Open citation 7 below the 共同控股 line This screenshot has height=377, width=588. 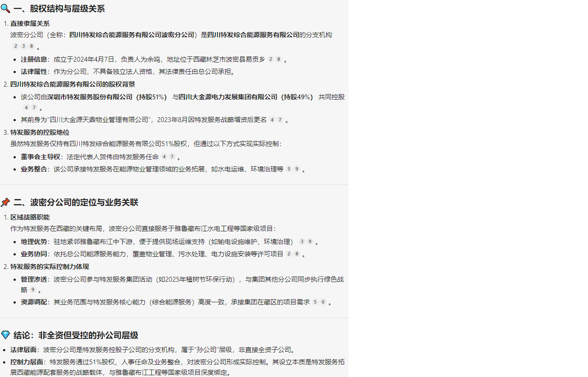coord(34,108)
